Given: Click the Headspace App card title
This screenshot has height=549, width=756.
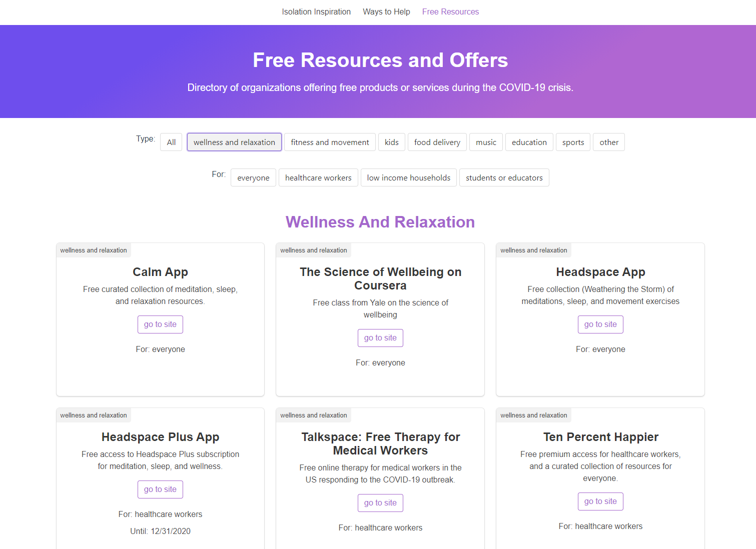Looking at the screenshot, I should 600,272.
